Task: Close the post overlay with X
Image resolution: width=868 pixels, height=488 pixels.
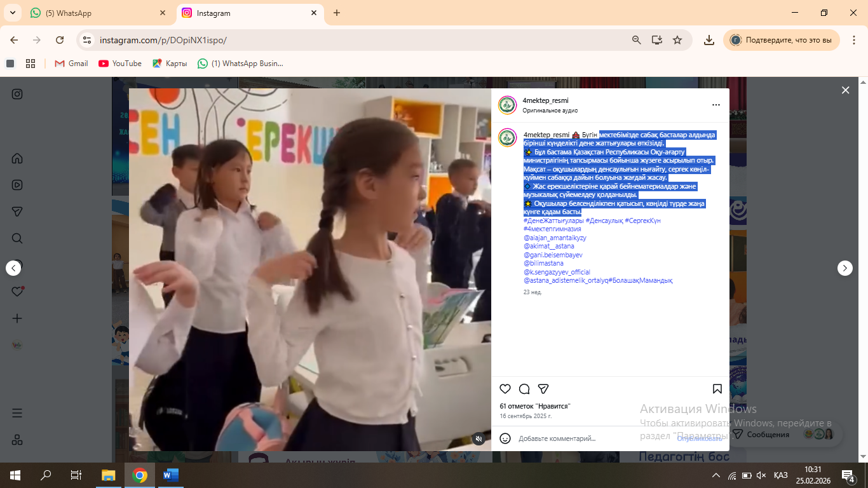Action: click(x=845, y=90)
